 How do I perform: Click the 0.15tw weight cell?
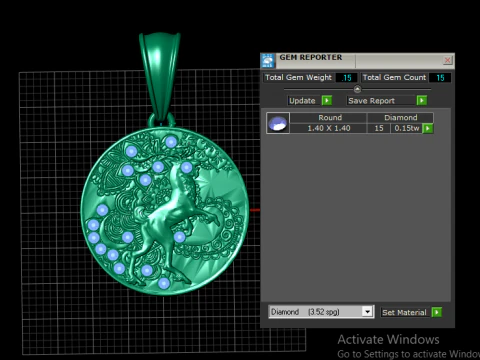407,128
